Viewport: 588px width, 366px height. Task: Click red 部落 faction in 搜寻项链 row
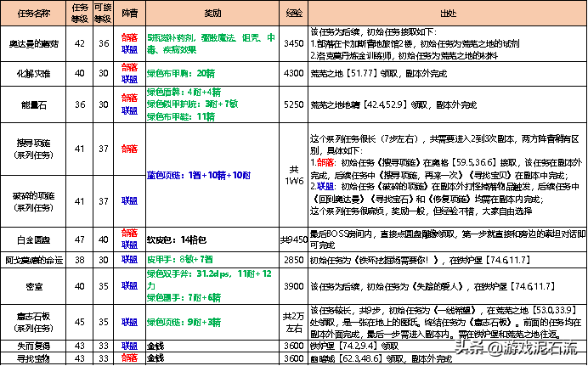coord(130,149)
